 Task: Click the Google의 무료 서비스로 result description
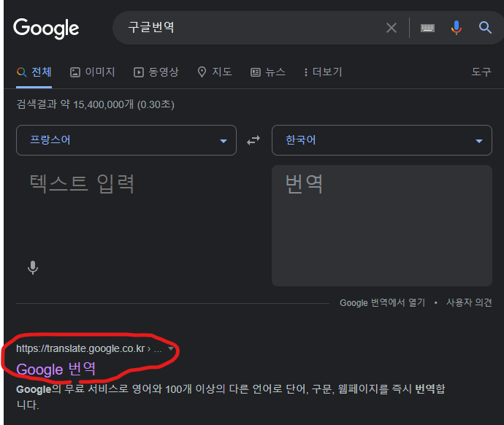(x=231, y=397)
